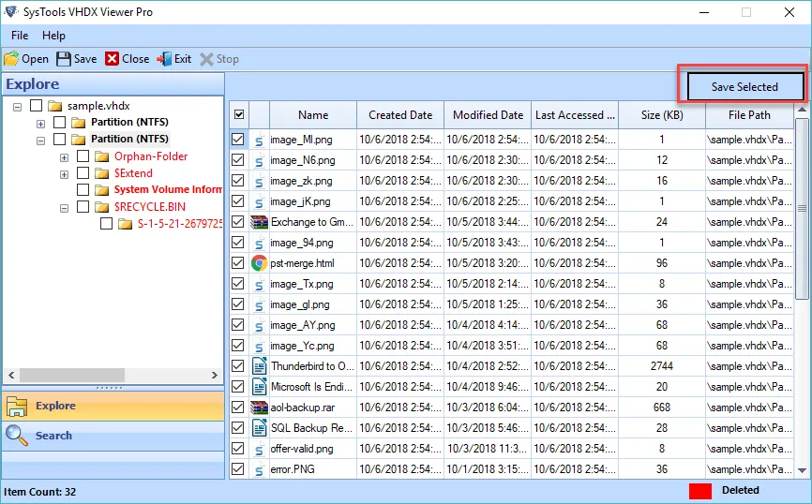The width and height of the screenshot is (812, 504).
Task: Collapse the $RECYCLE.BIN tree node
Action: (64, 207)
